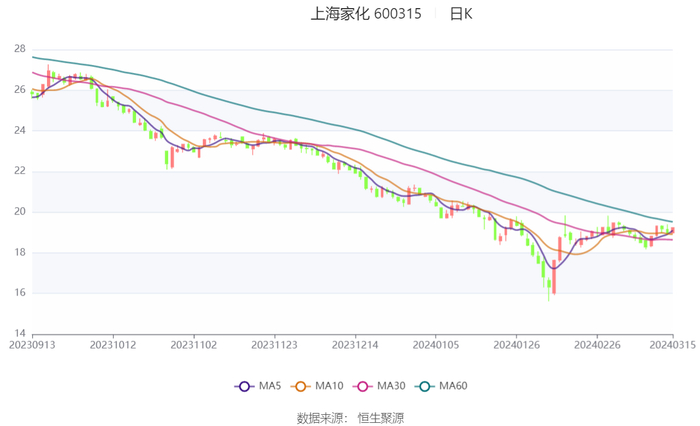Screen dimensions: 700x426
Task: Click the 数据来源 label text
Action: click(320, 417)
